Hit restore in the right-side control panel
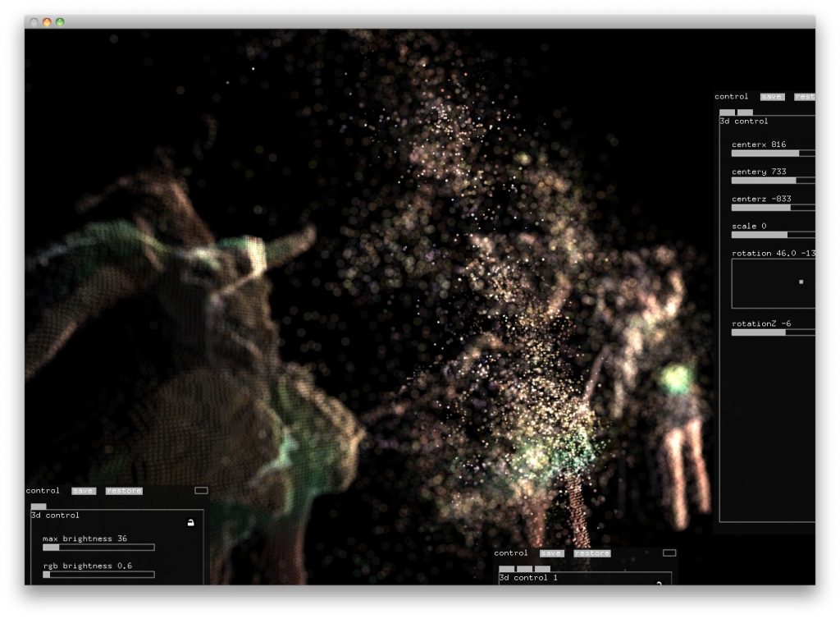The image size is (840, 619). pyautogui.click(x=805, y=97)
